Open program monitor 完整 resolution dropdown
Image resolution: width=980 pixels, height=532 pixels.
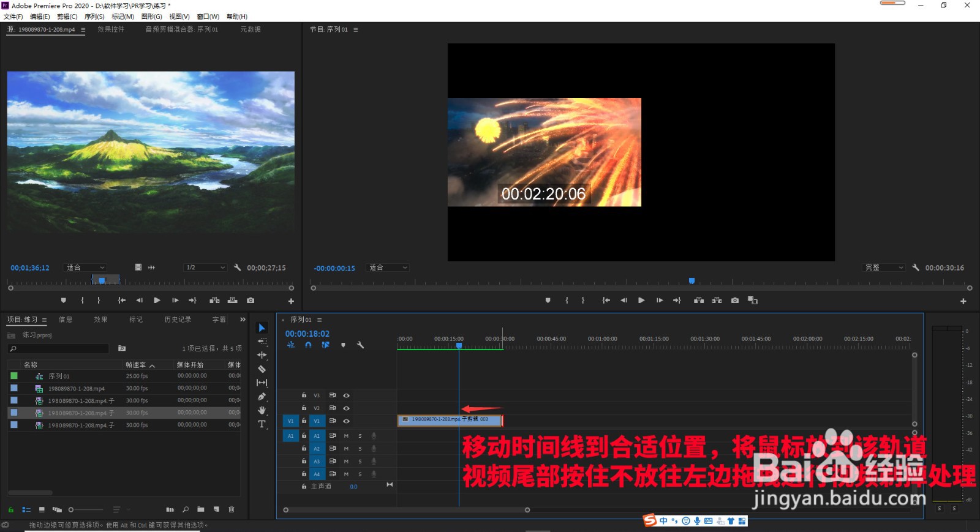pos(884,268)
